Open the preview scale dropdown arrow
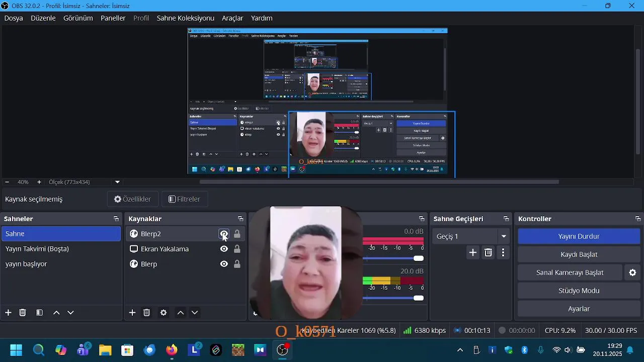The image size is (644, 362). 117,182
